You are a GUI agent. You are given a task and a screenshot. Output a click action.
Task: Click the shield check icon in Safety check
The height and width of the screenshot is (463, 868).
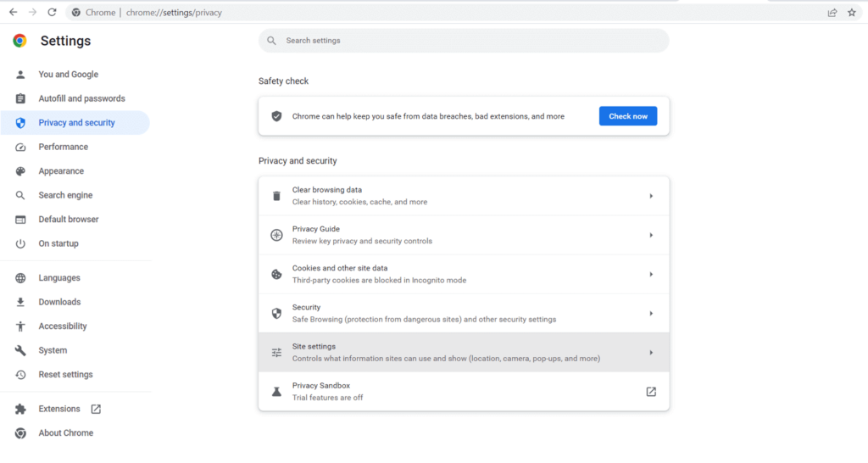[x=276, y=116]
